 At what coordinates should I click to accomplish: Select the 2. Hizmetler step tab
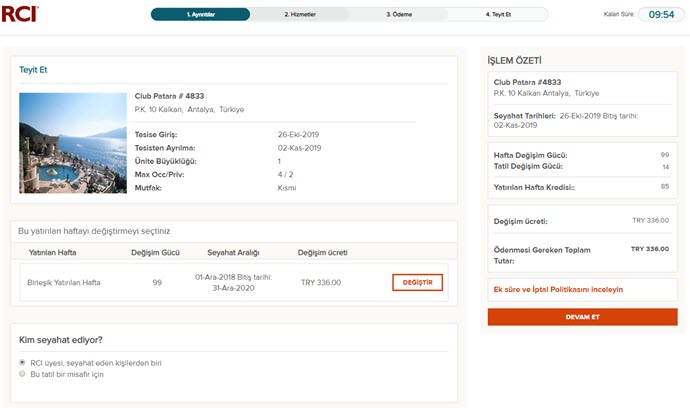pos(300,14)
